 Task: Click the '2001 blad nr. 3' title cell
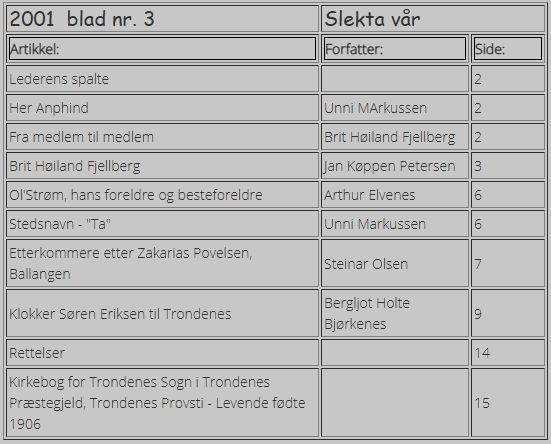tap(162, 19)
